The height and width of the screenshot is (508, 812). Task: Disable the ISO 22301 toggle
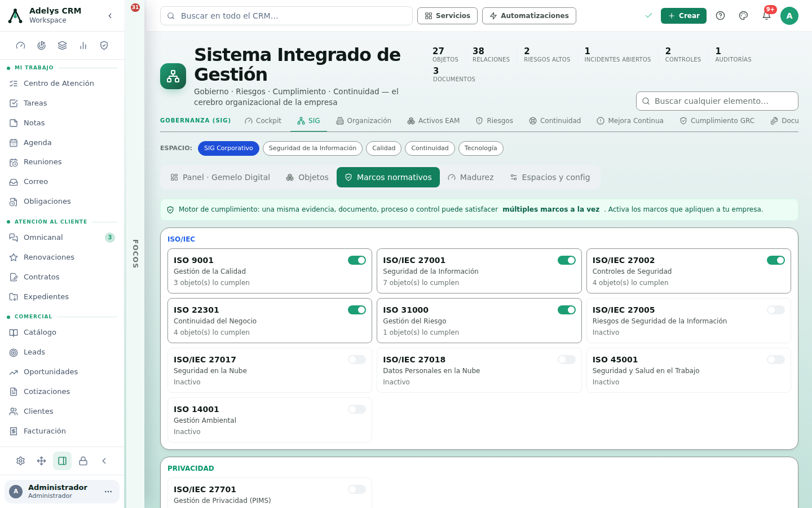tap(357, 310)
